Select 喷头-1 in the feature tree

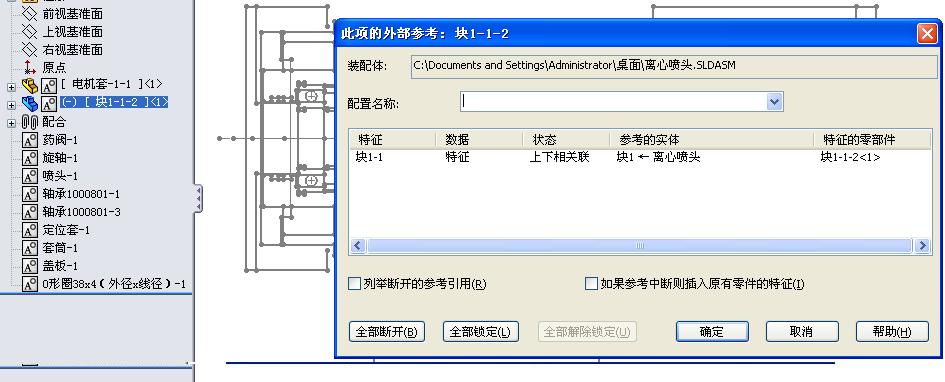coord(60,177)
